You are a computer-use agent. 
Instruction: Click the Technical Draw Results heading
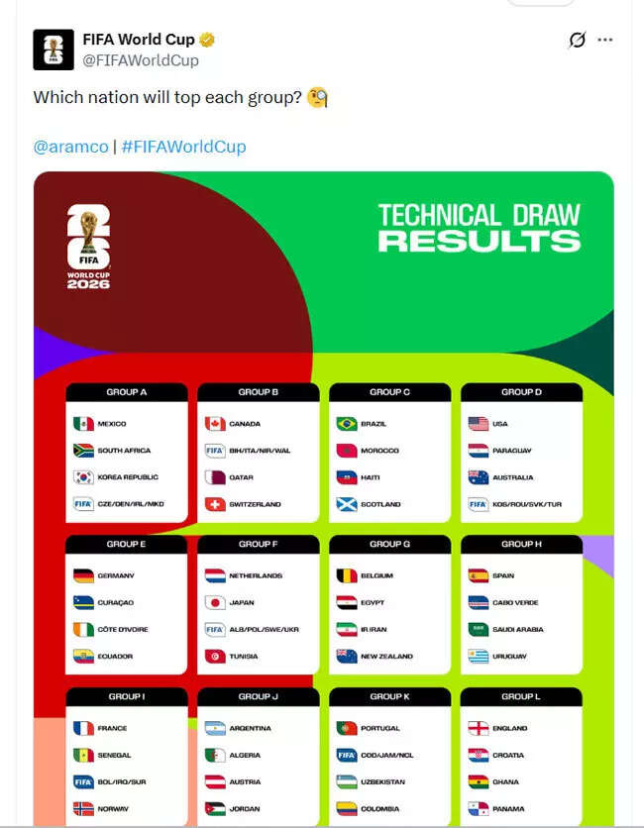click(x=479, y=228)
